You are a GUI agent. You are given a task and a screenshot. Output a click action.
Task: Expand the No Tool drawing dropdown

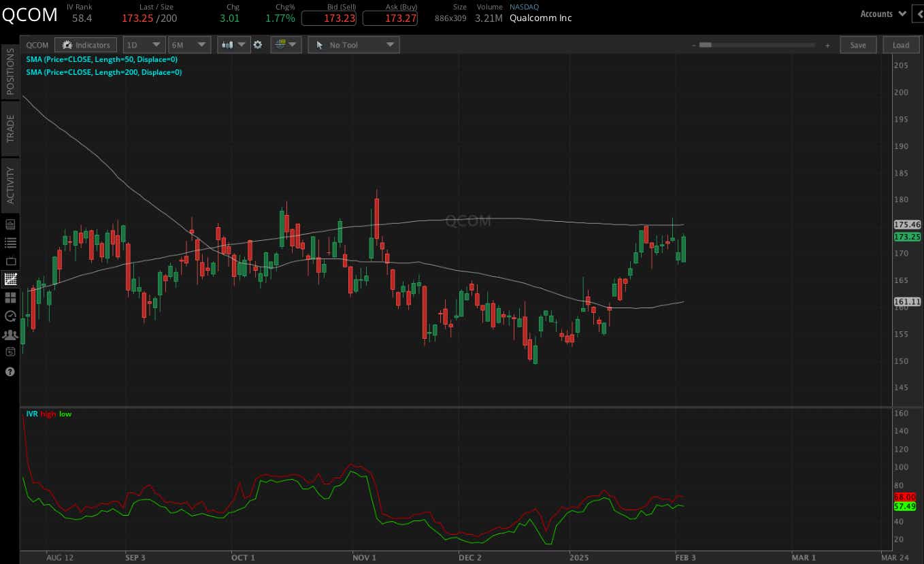pos(354,45)
